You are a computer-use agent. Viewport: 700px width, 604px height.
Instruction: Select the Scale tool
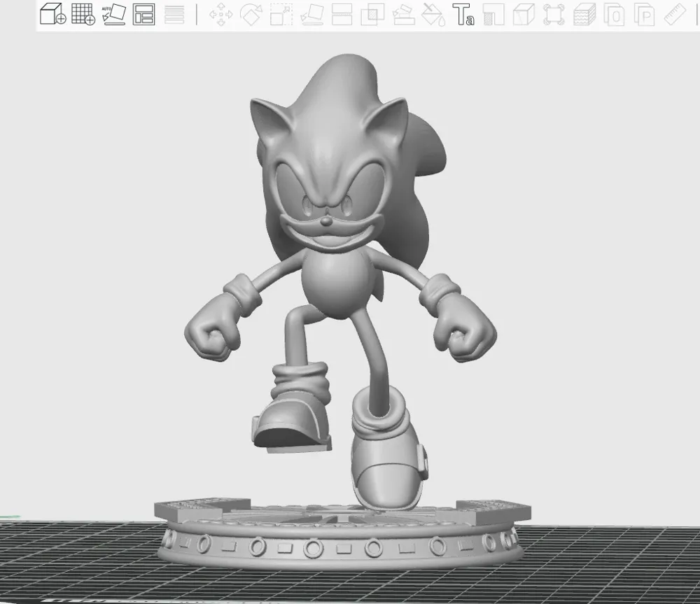[x=281, y=15]
